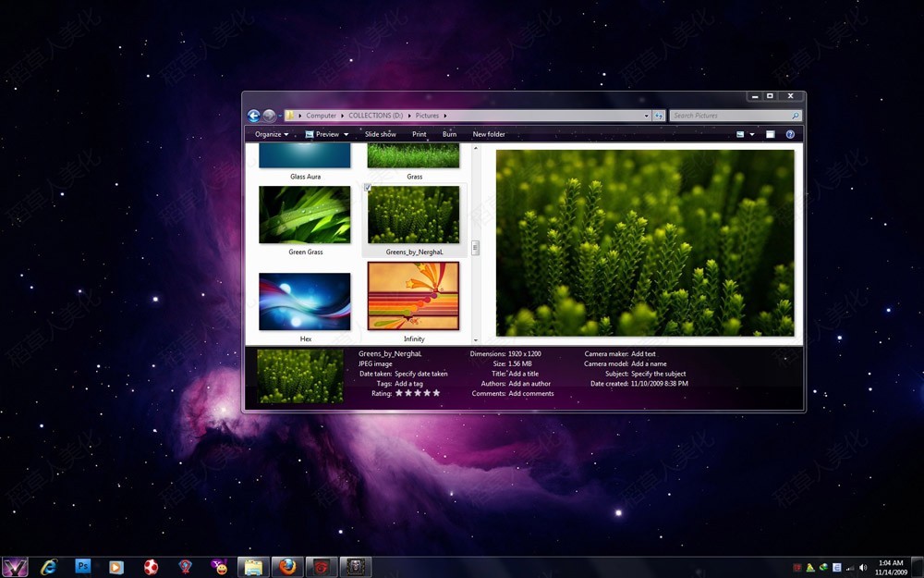This screenshot has height=578, width=924.
Task: Expand the arrow after COLLECTIONS (D:)
Action: 409,116
